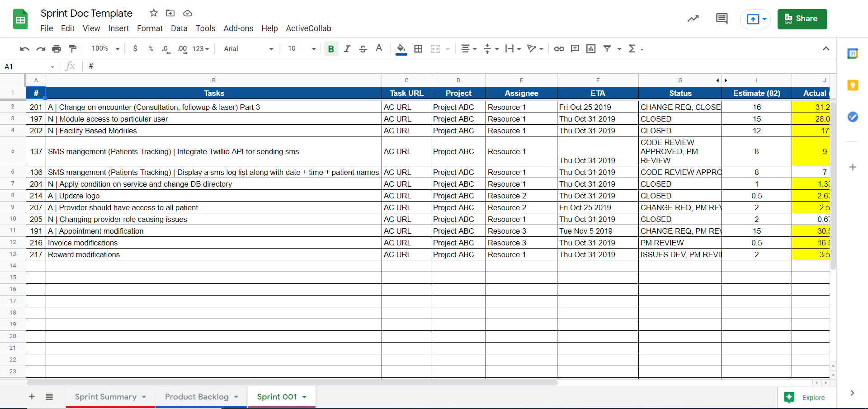Star the Sprint Doc Template document
Viewport: 868px width, 409px height.
pyautogui.click(x=154, y=13)
